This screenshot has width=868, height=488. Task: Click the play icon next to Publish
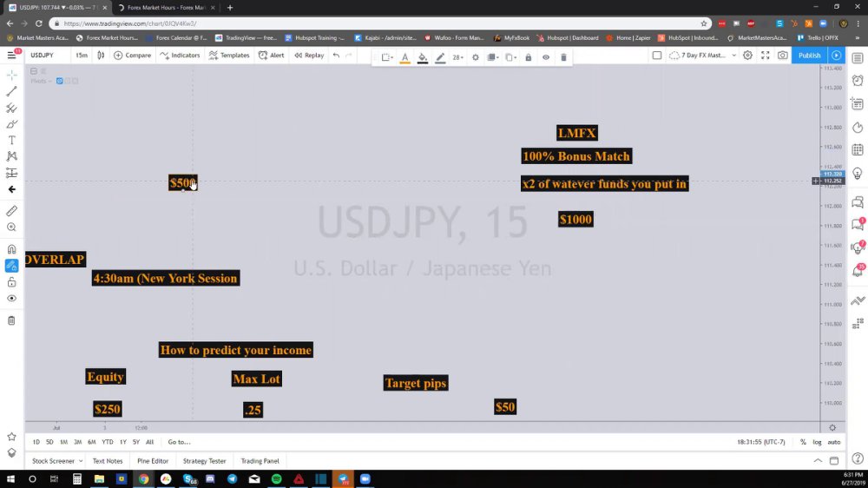[837, 56]
